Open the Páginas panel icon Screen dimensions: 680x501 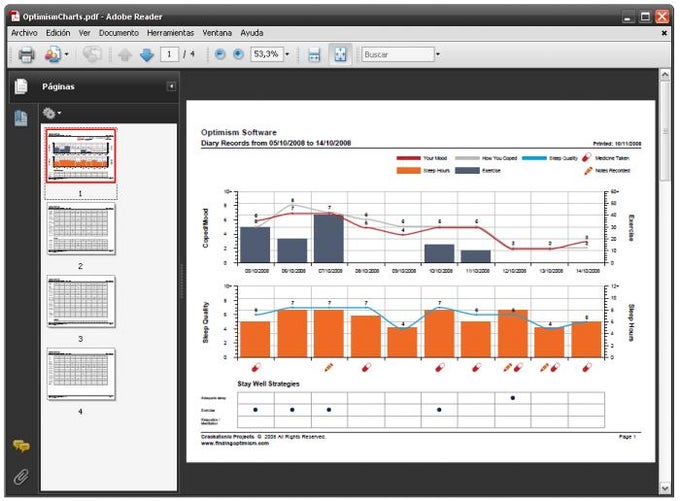click(x=21, y=86)
